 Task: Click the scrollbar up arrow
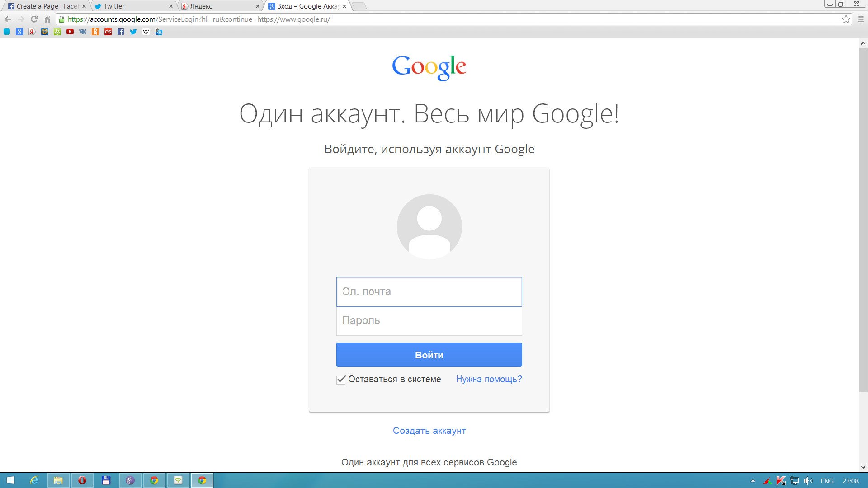tap(863, 43)
